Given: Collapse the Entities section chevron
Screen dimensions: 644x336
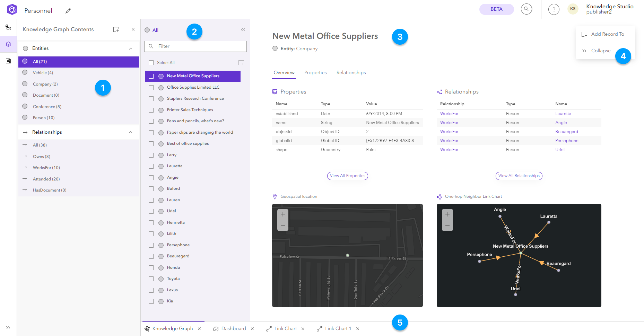Looking at the screenshot, I should pyautogui.click(x=131, y=48).
